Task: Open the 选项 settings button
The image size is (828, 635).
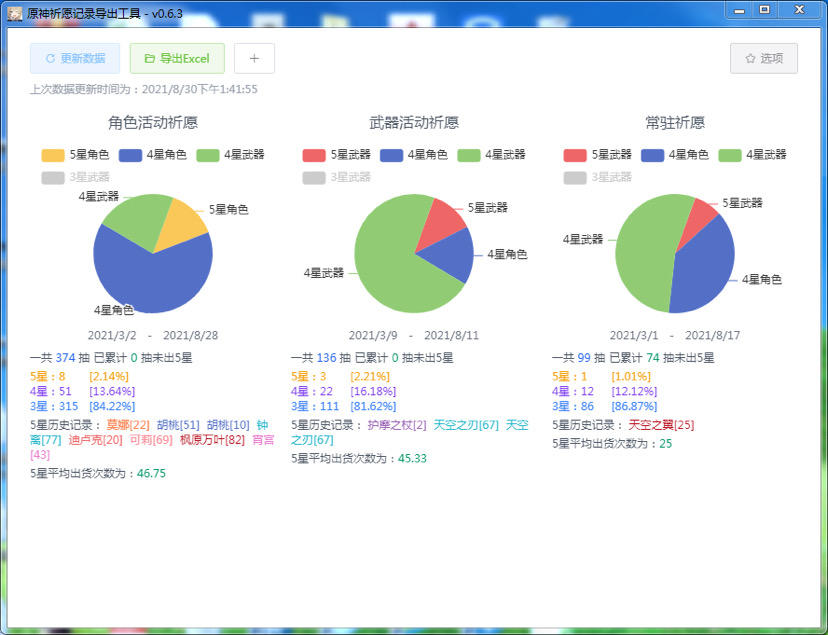Action: coord(764,58)
